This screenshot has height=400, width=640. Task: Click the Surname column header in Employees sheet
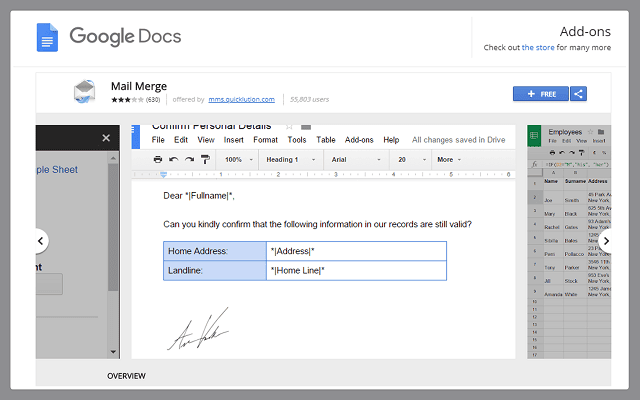575,181
